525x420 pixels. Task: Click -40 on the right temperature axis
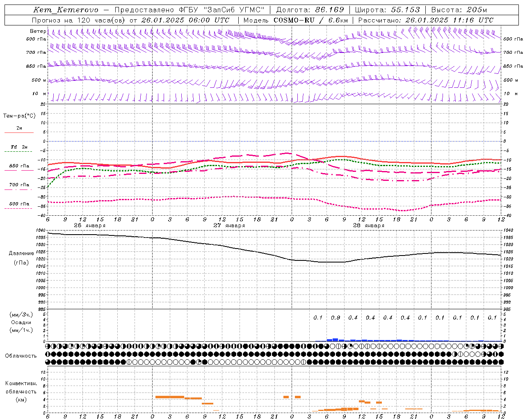(507, 216)
